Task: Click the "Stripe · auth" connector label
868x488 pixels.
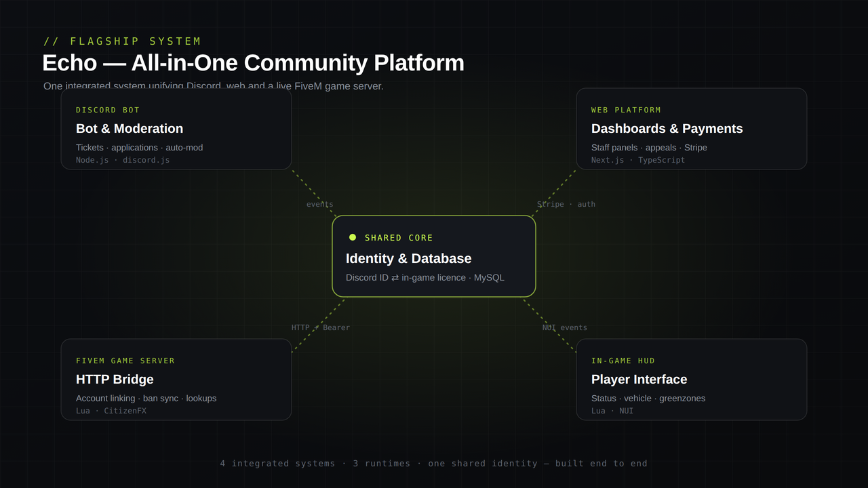Action: 566,204
